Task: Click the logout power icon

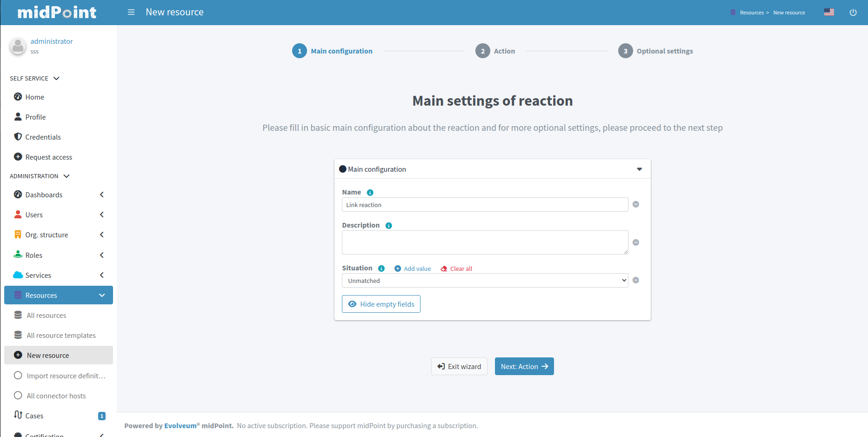Action: (x=853, y=13)
